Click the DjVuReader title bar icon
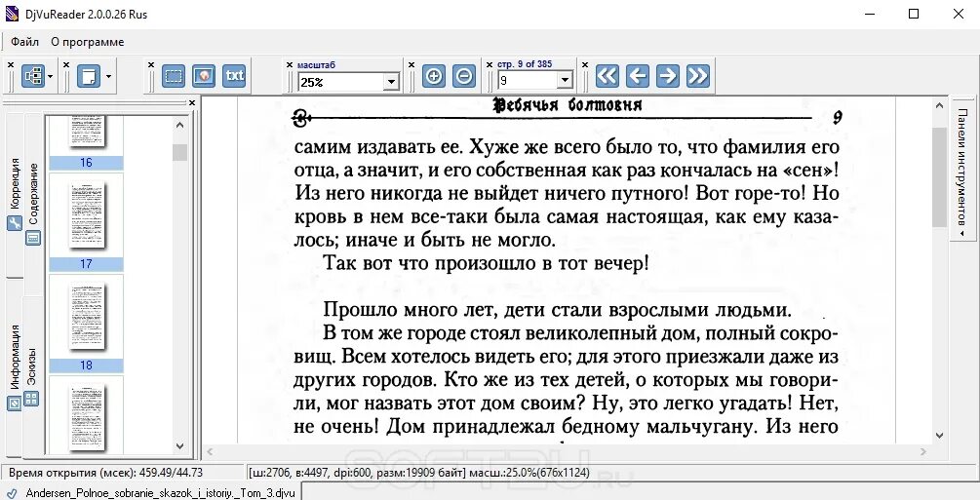 pos(12,13)
